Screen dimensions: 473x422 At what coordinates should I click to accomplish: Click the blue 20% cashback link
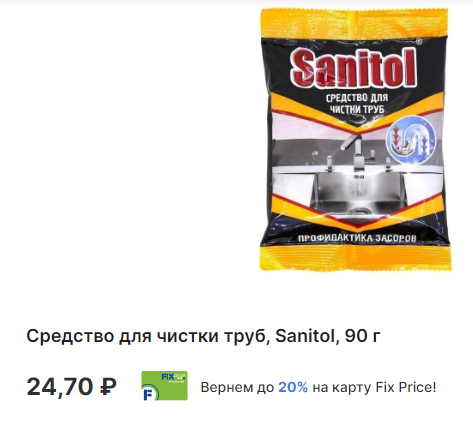(x=293, y=387)
